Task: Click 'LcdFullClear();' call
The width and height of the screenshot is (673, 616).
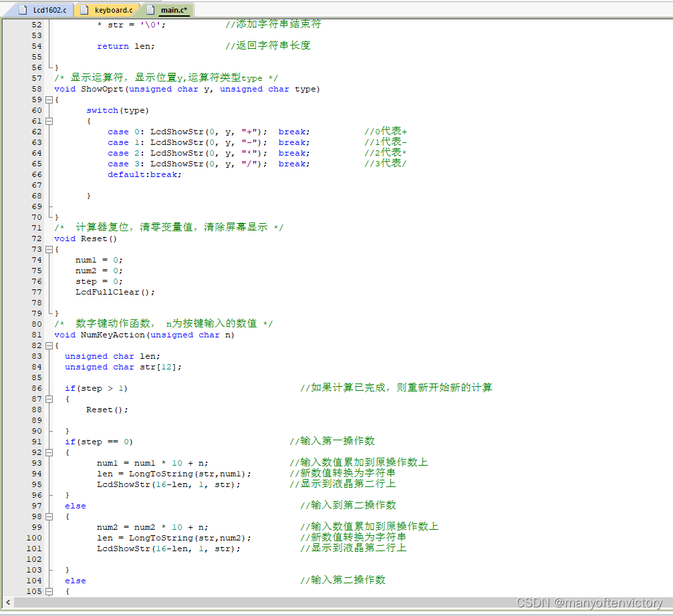Action: (115, 292)
